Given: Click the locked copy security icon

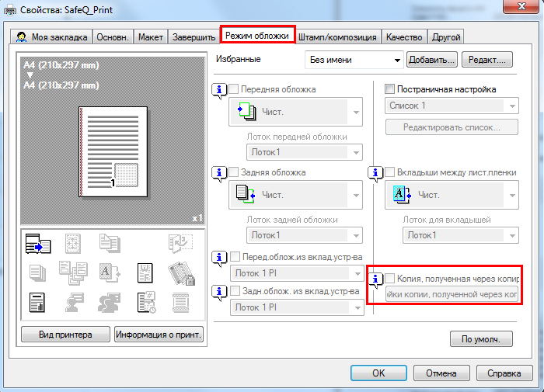Looking at the screenshot, I should 181,273.
